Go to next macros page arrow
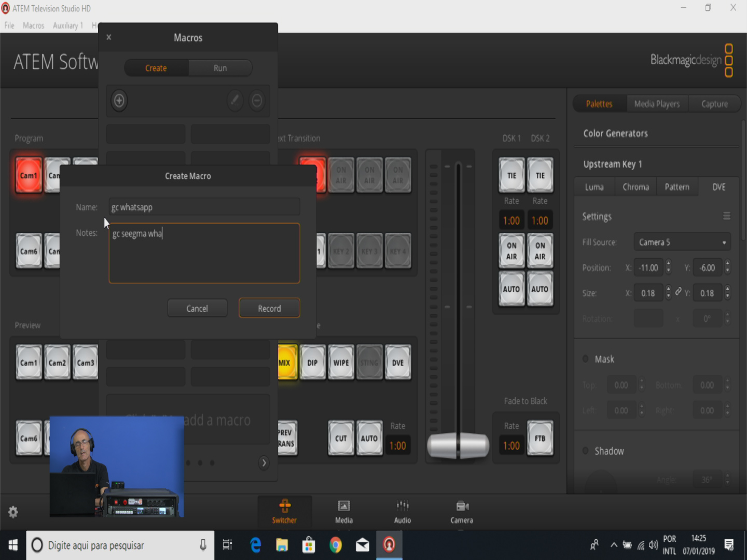The height and width of the screenshot is (560, 747). (x=264, y=463)
